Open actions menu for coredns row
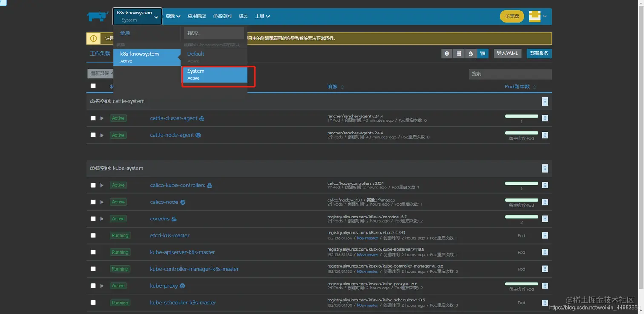644x314 pixels. click(x=545, y=219)
